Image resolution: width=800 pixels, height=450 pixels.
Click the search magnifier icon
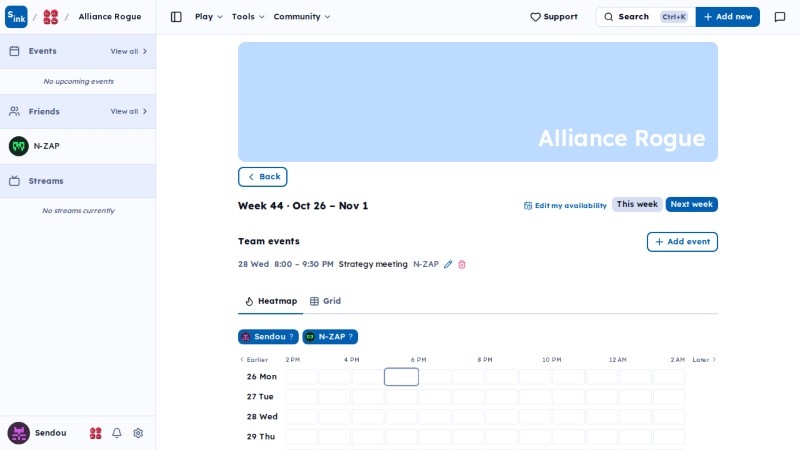(608, 17)
